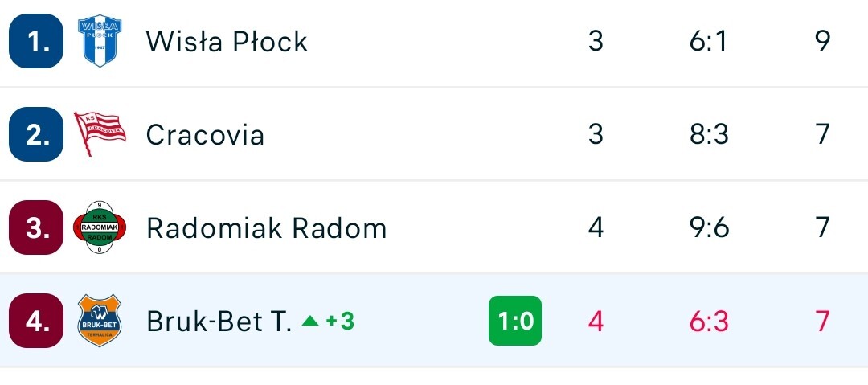This screenshot has width=868, height=385.
Task: Click the position 3 rank badge
Action: pos(35,228)
